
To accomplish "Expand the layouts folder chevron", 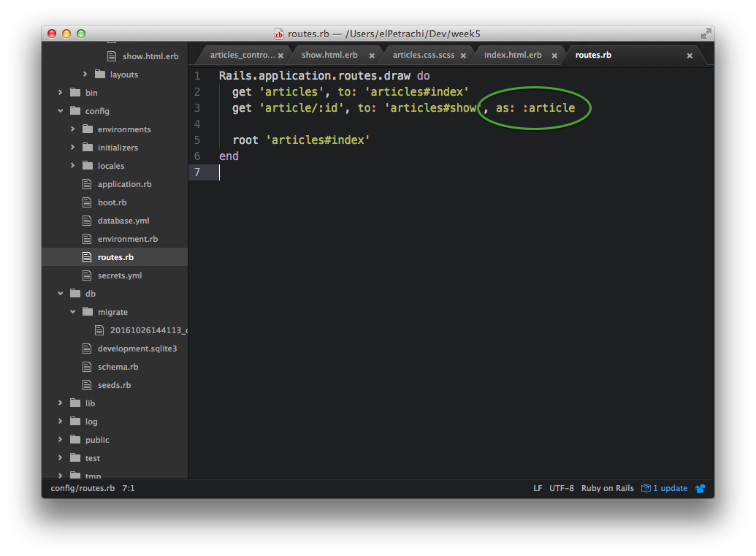I will click(85, 74).
